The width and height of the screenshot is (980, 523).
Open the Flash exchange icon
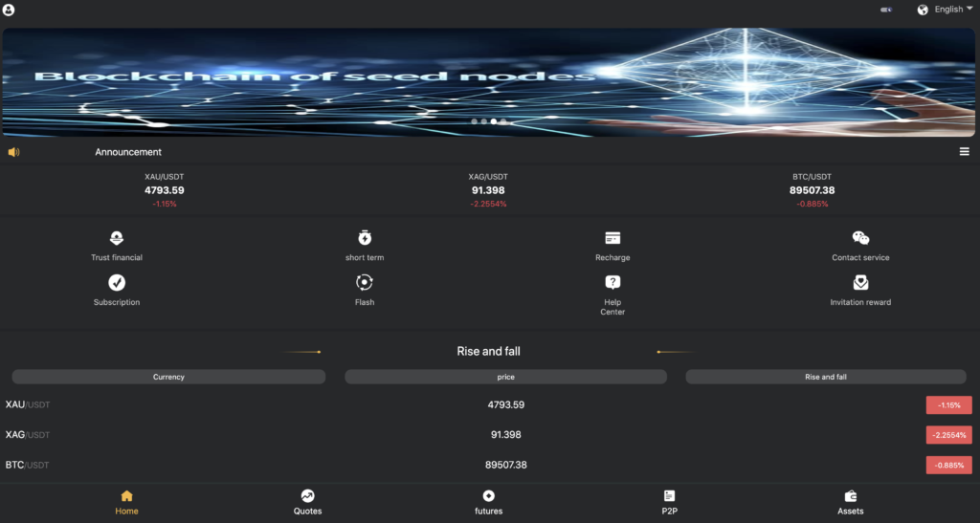(365, 282)
